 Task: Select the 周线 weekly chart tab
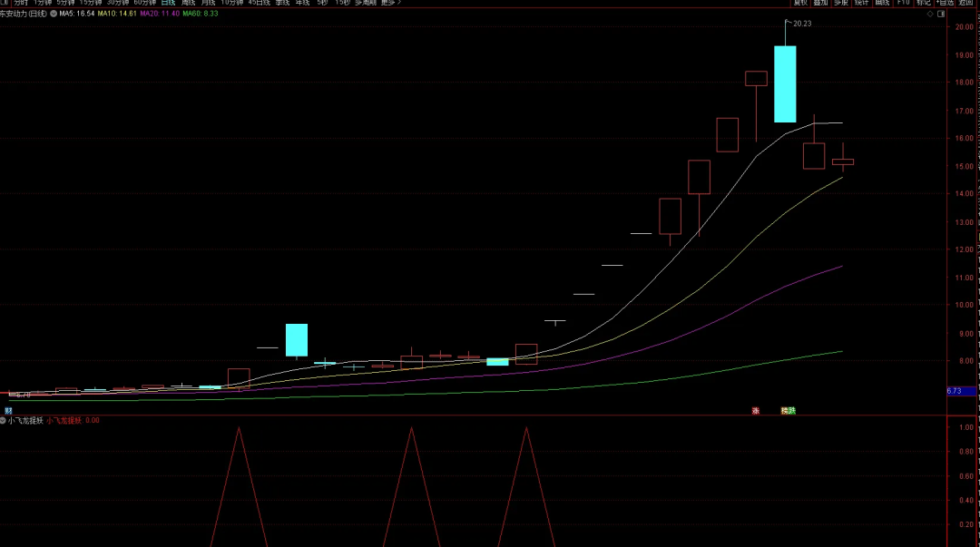188,3
